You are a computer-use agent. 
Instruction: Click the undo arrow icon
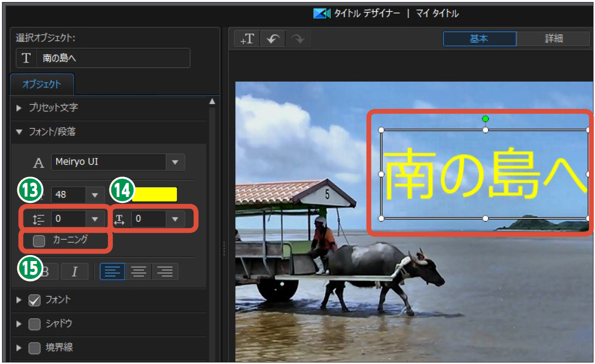(273, 39)
